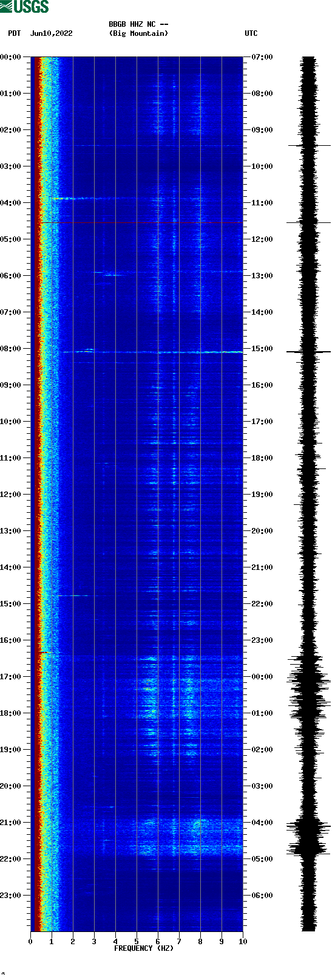335x980 pixels.
Task: Click the 02:00 PDT time label
Action: tap(11, 130)
